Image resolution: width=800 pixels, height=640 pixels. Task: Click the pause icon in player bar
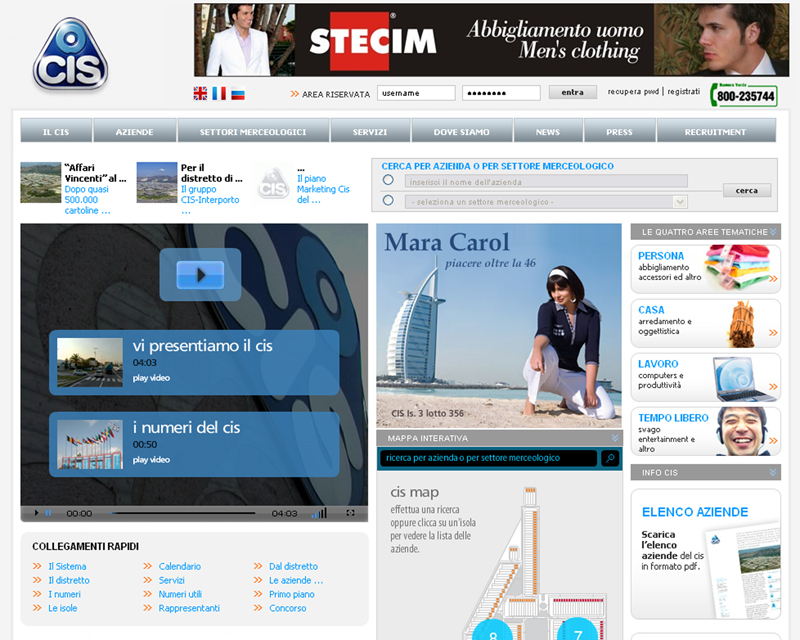(48, 513)
